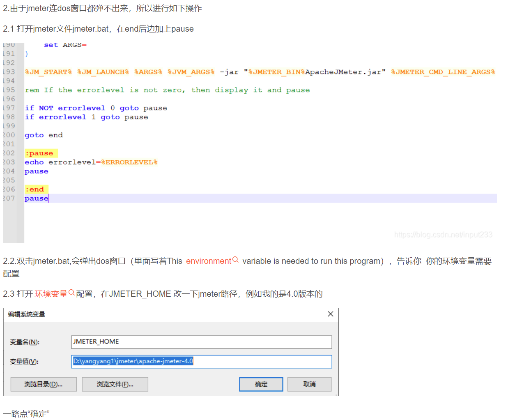Click 变量名(N) label
The width and height of the screenshot is (508, 420).
(25, 342)
